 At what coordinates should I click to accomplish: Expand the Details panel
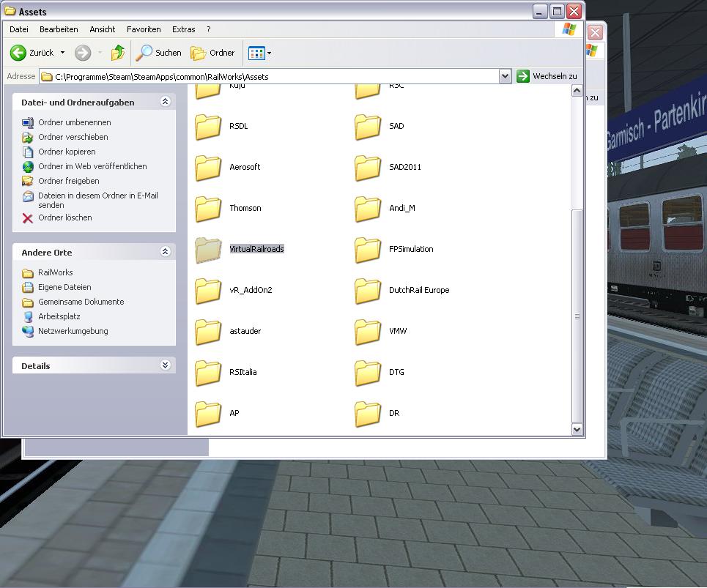click(165, 365)
